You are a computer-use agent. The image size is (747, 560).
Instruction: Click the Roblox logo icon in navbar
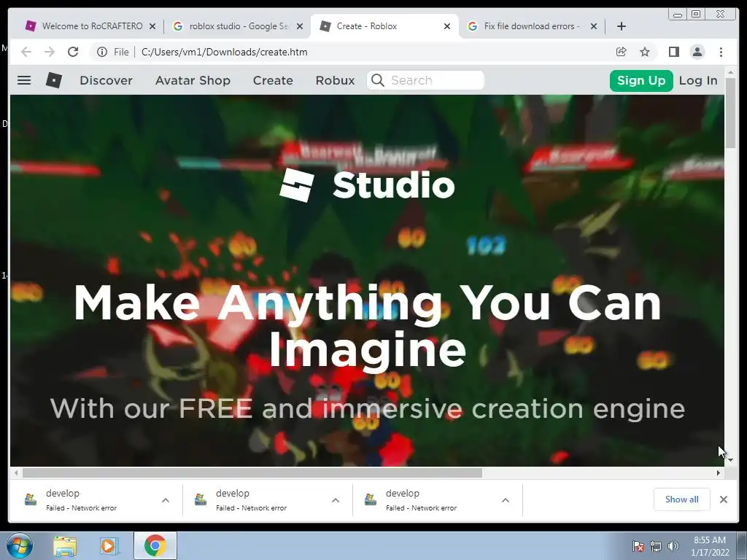click(54, 80)
